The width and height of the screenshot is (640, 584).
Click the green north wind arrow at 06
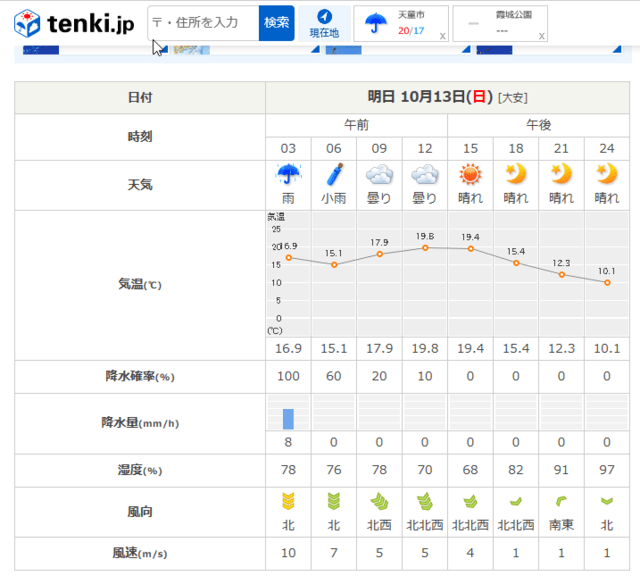tap(334, 501)
